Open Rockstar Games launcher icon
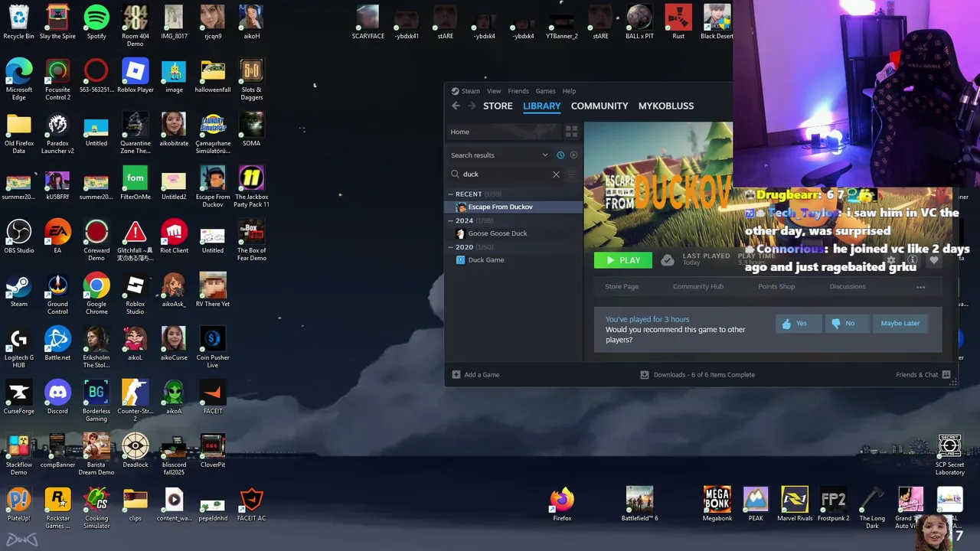This screenshot has width=980, height=551. (57, 507)
